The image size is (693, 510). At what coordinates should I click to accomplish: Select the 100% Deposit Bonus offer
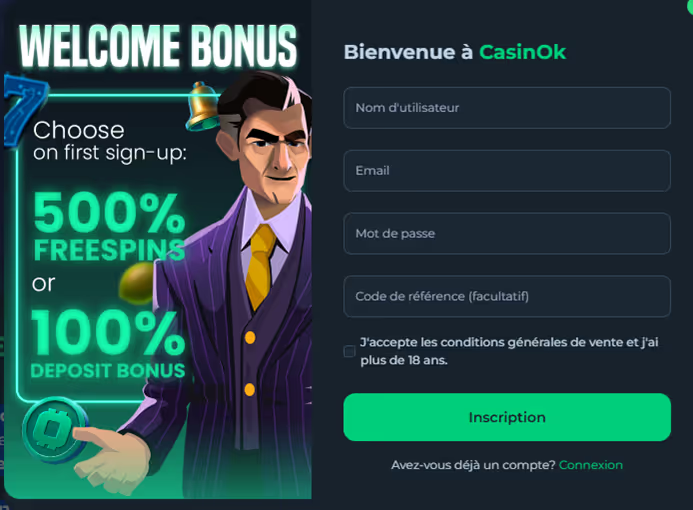coord(108,344)
